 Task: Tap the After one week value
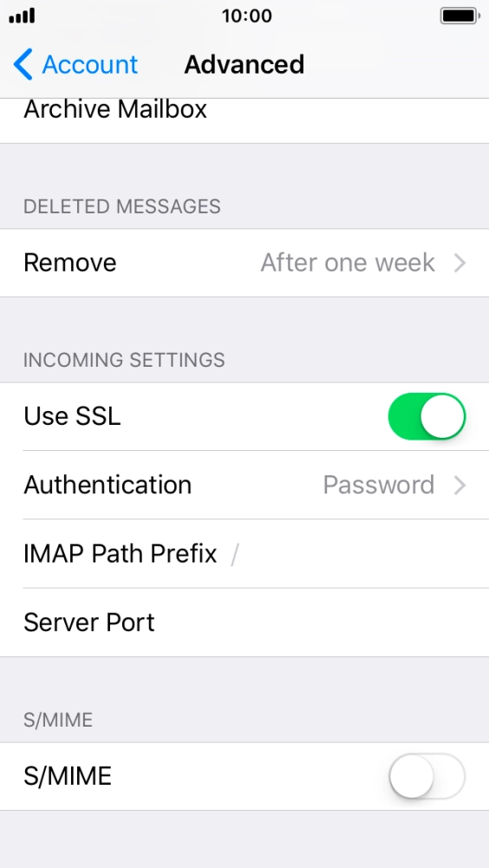pos(348,263)
